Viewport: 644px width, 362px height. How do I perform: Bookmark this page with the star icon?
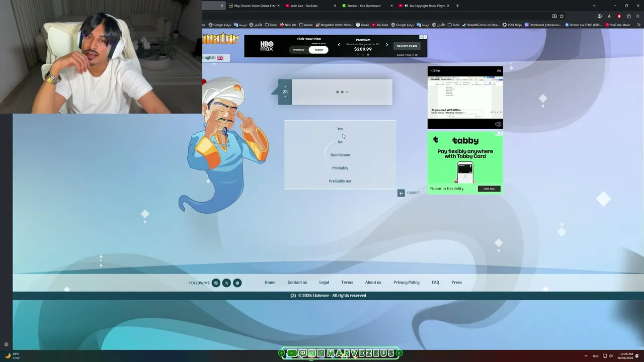561,16
